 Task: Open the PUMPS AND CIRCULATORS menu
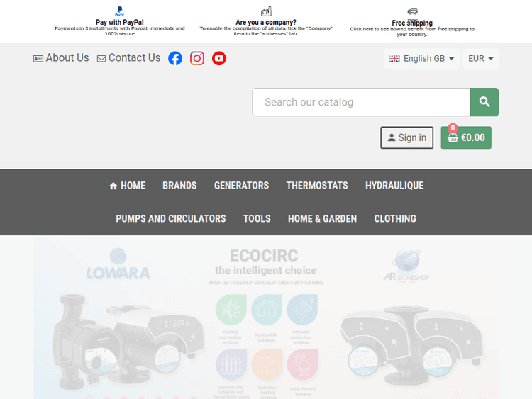(171, 219)
